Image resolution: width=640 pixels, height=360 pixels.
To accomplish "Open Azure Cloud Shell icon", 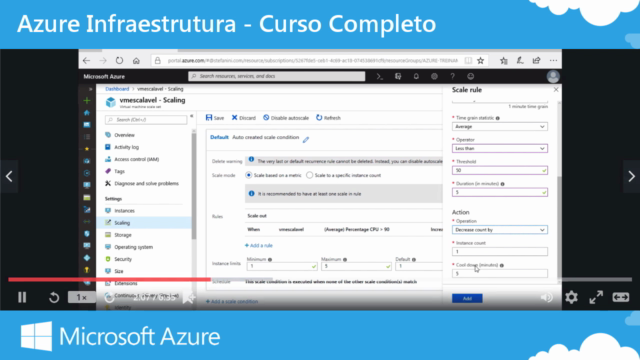I will 380,76.
